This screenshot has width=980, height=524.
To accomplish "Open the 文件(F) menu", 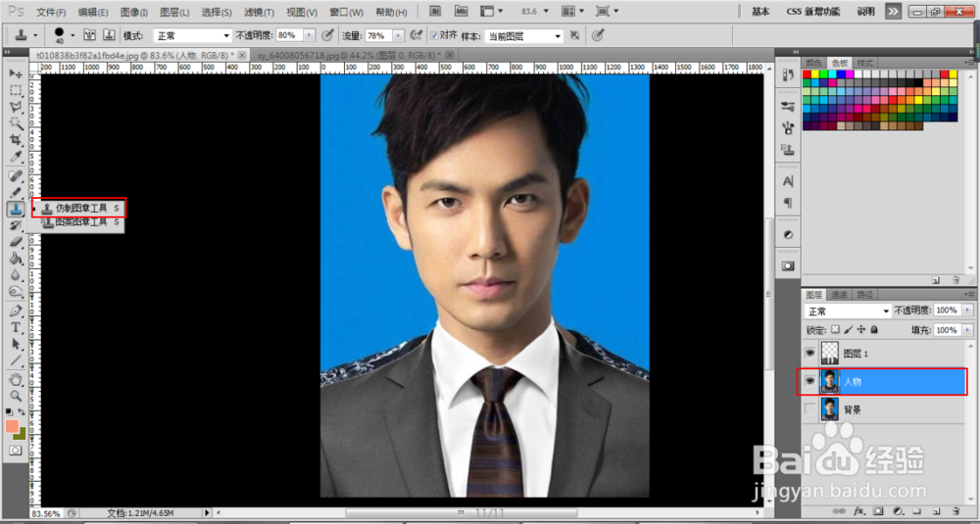I will [x=51, y=12].
